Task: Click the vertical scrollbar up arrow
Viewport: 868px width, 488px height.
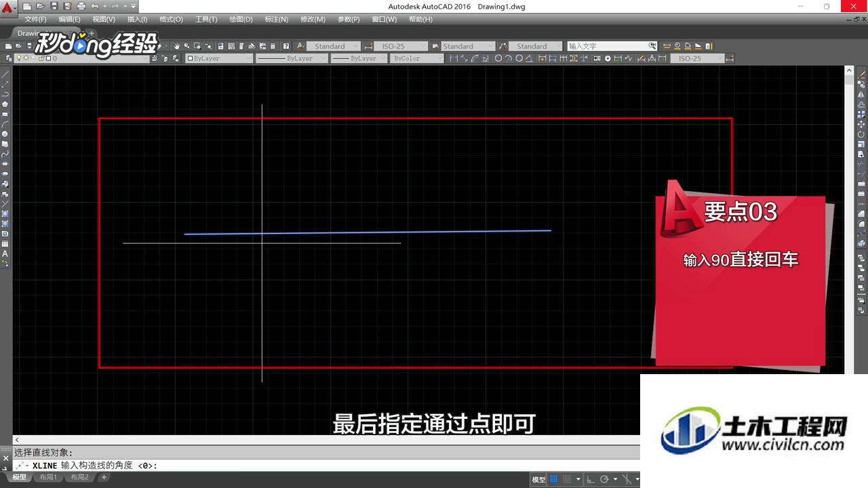Action: pos(849,70)
